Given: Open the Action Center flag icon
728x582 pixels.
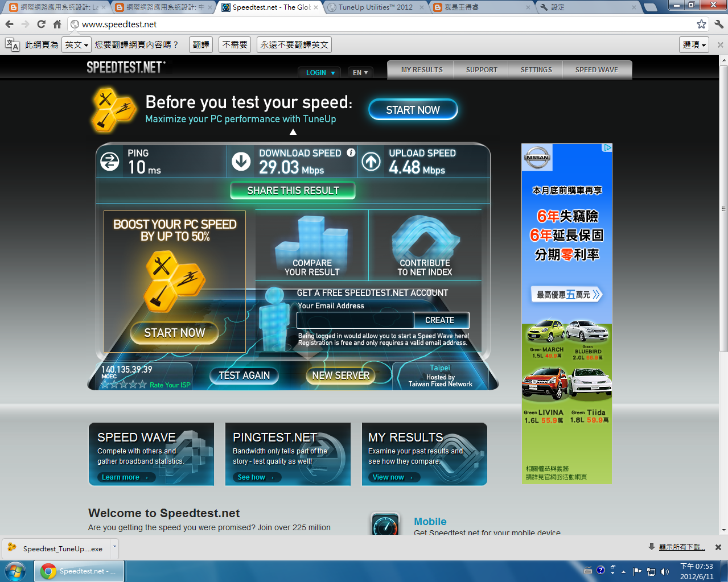Looking at the screenshot, I should point(637,572).
